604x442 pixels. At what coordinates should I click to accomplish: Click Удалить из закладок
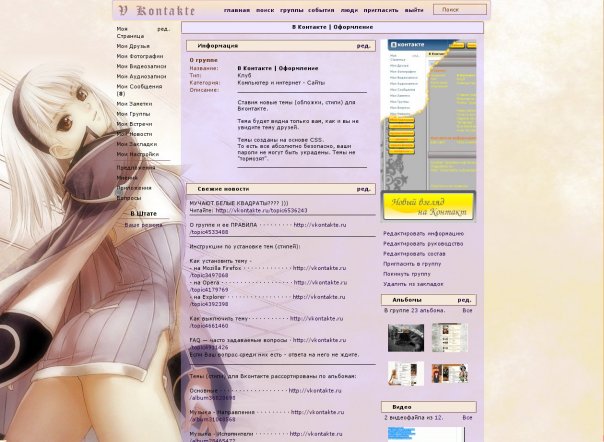click(413, 284)
